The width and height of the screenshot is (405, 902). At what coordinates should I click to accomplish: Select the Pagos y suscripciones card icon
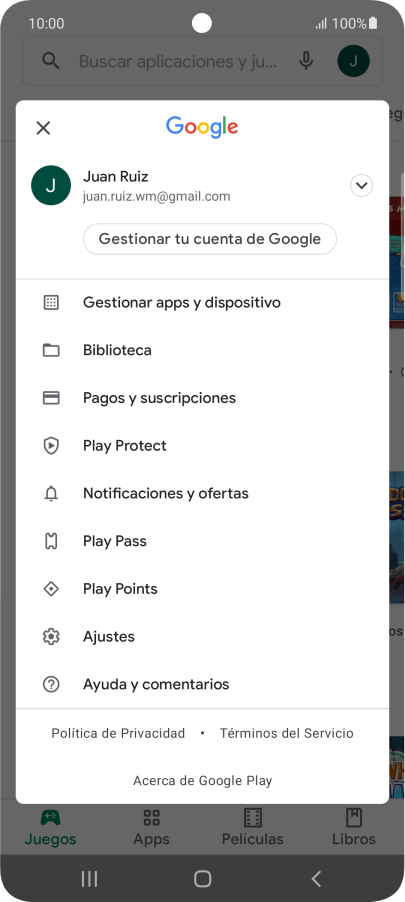click(51, 398)
